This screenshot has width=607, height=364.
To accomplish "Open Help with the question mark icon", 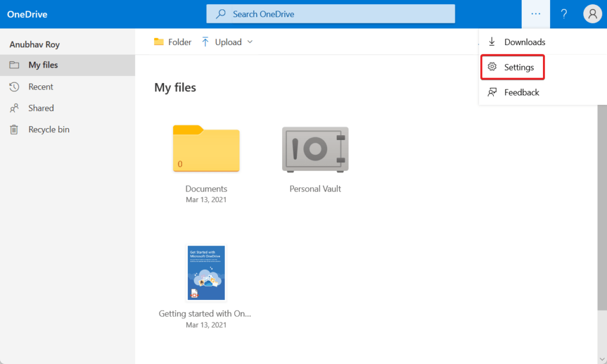I will (564, 13).
